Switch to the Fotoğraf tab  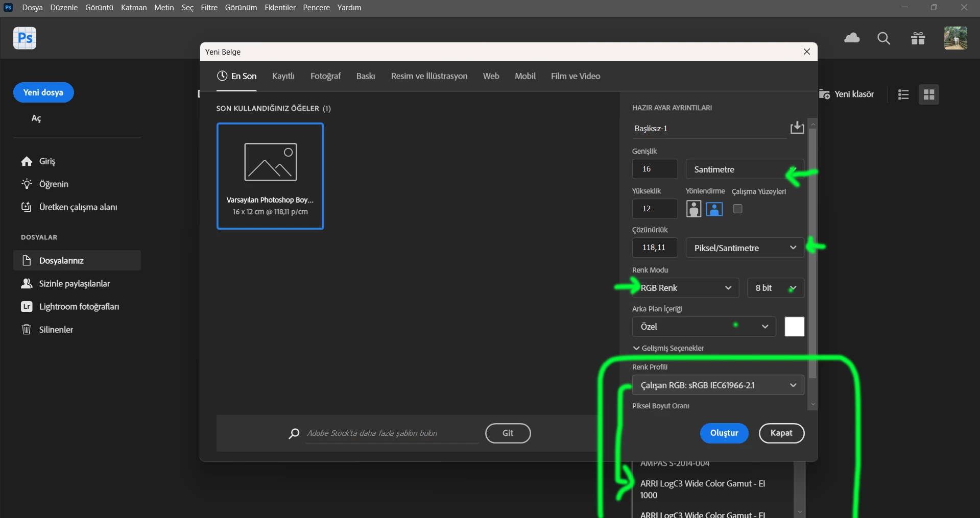click(x=325, y=76)
